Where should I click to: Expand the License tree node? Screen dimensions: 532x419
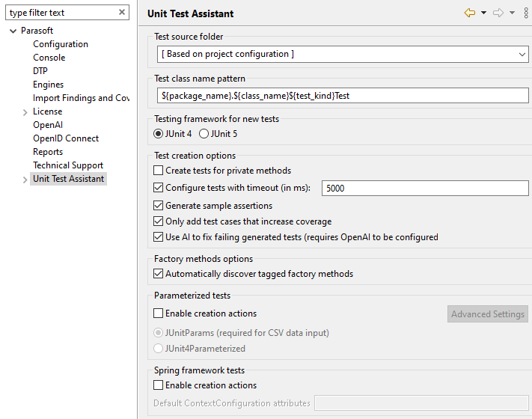pos(25,112)
